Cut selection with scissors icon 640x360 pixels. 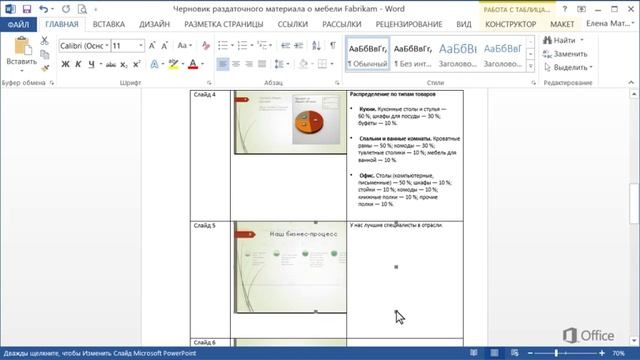(x=44, y=40)
